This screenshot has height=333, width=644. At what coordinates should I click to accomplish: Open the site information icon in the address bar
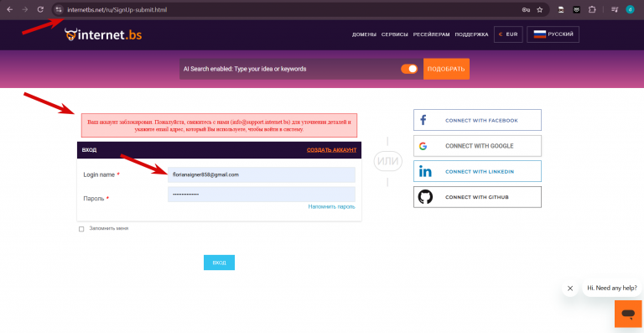[59, 9]
